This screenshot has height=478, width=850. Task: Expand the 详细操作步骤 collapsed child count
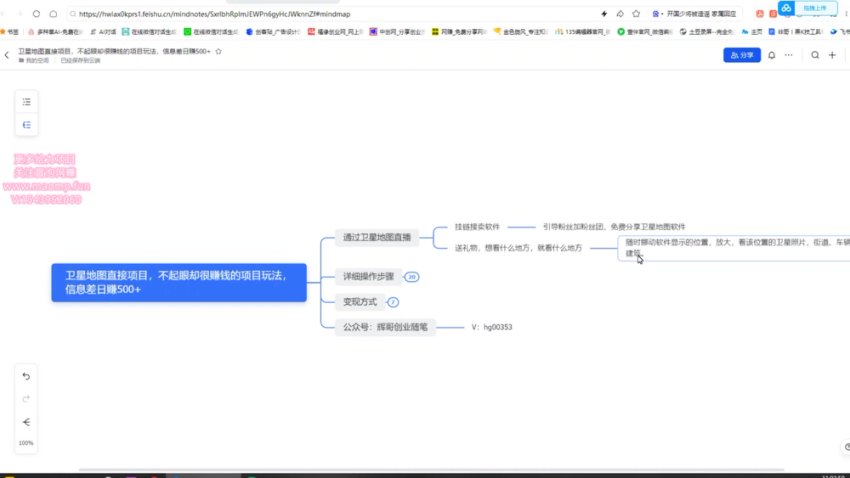412,277
